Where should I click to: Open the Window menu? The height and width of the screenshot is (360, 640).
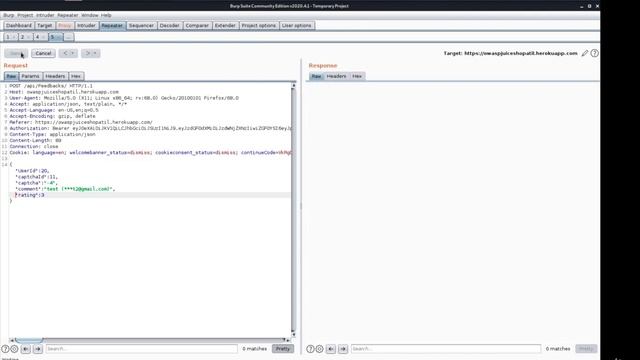(90, 15)
